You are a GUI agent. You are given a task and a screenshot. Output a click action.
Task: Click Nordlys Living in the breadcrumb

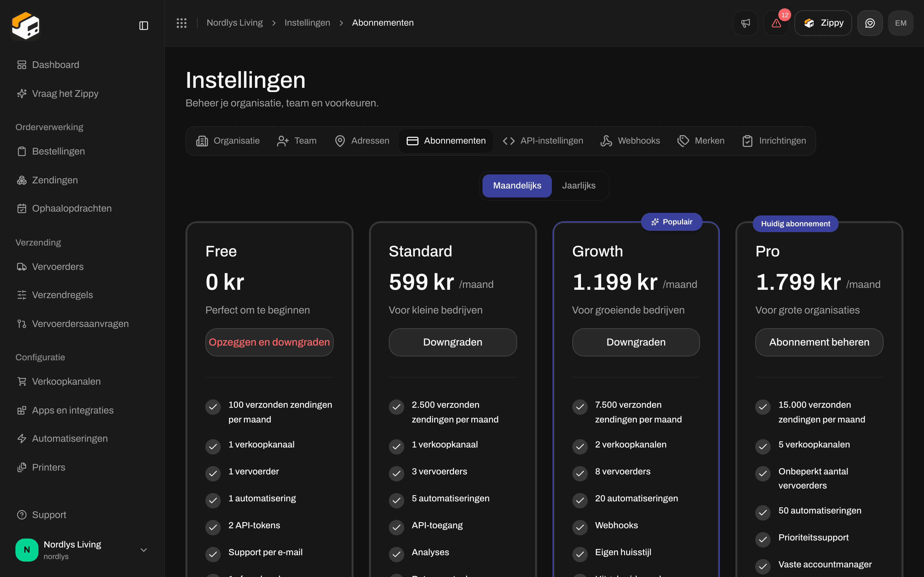(x=235, y=23)
